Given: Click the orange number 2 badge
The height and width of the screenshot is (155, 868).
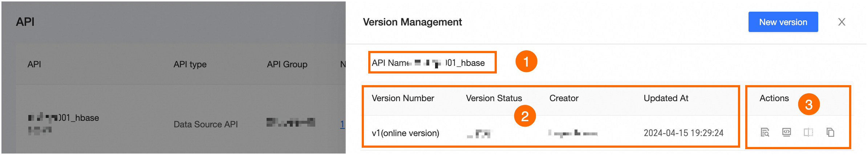Looking at the screenshot, I should (524, 116).
